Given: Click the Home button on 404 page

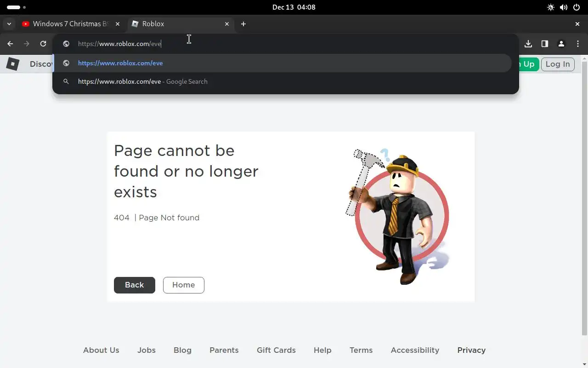Looking at the screenshot, I should [184, 285].
